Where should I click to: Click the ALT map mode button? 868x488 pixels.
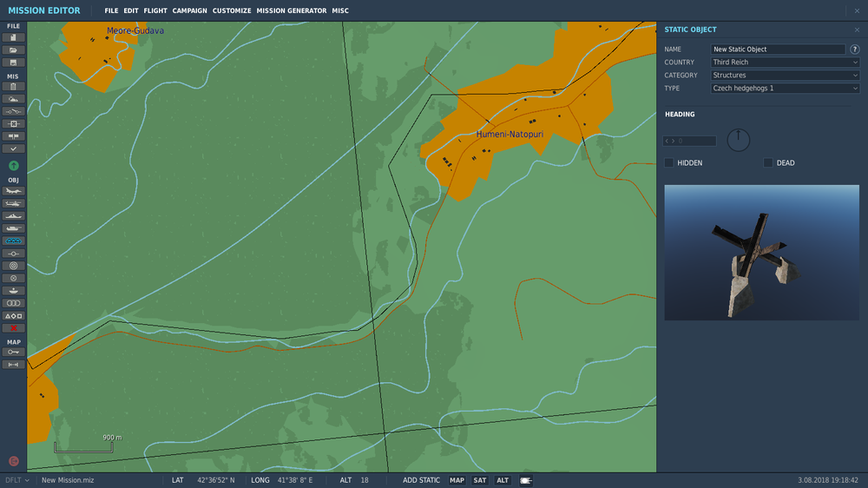[502, 480]
